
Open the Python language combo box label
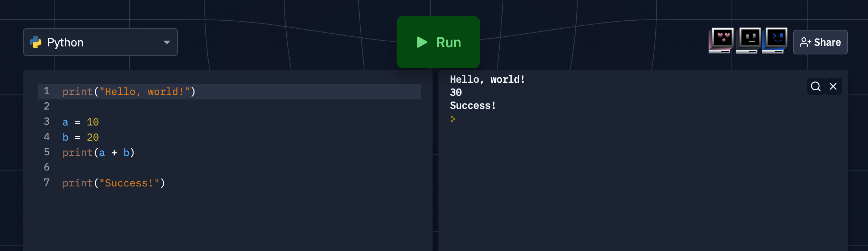[x=65, y=42]
